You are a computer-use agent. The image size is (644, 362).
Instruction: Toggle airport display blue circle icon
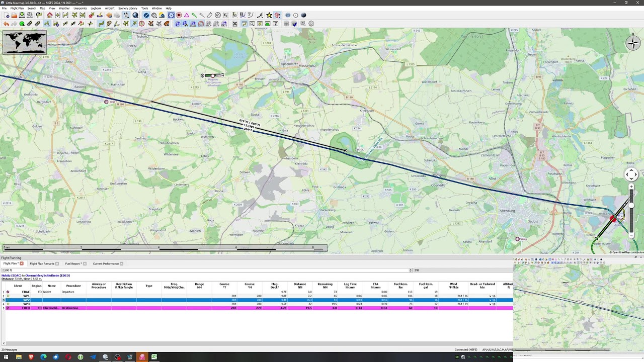[x=146, y=15]
